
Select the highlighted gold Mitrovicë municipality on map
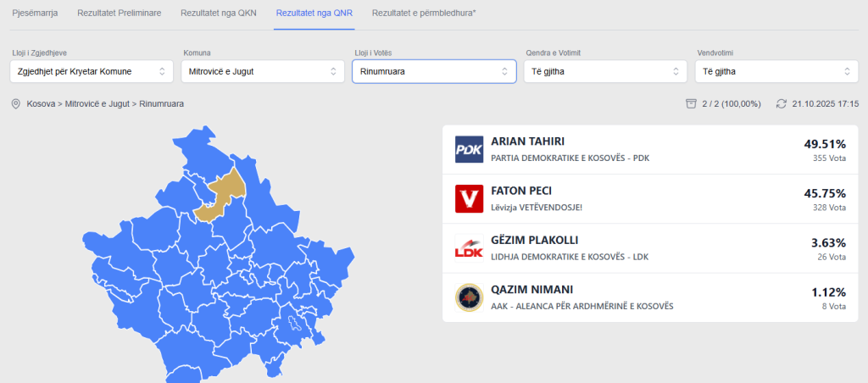click(x=222, y=194)
